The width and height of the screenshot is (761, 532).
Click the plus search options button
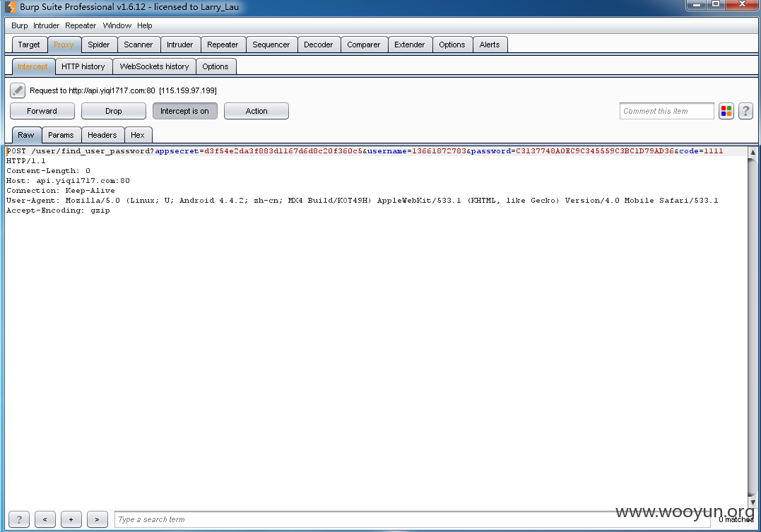click(71, 519)
